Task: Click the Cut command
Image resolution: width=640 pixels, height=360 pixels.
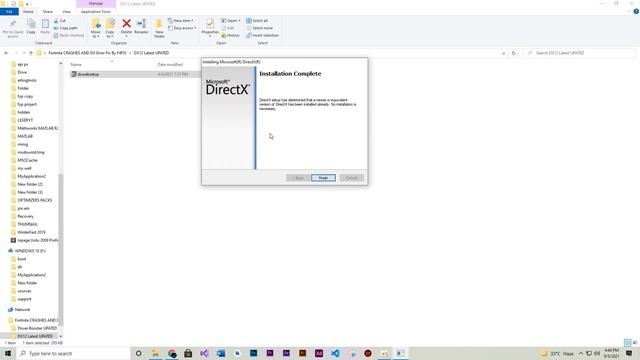Action: [60, 21]
